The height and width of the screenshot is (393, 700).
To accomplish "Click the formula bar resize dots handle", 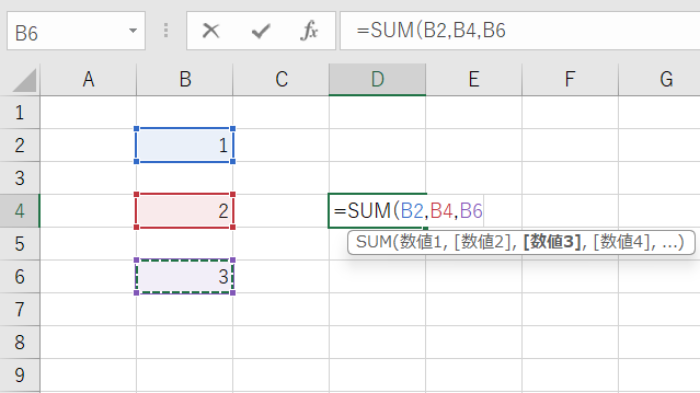I will (166, 30).
